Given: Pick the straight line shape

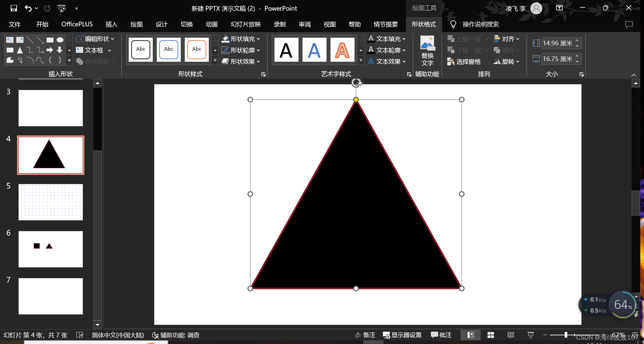Looking at the screenshot, I should (30, 40).
